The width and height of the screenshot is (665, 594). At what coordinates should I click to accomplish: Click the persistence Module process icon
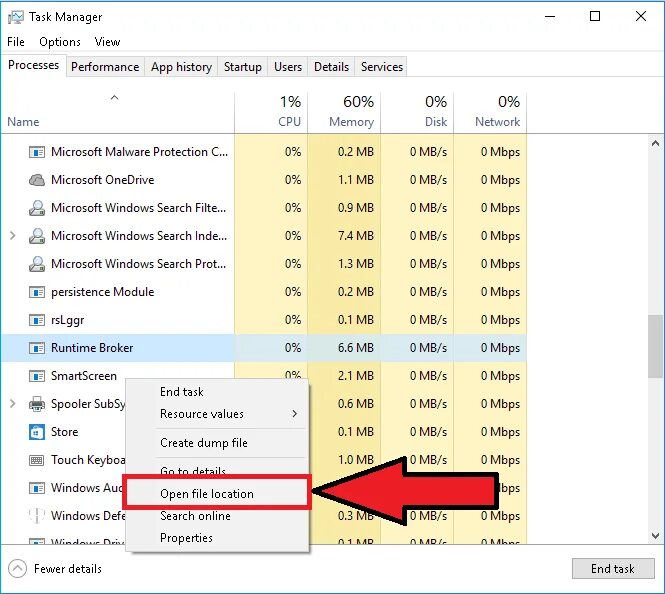37,292
